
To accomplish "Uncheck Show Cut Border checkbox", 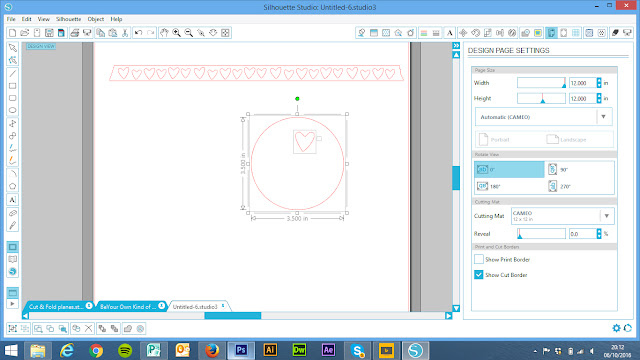I will pyautogui.click(x=479, y=275).
